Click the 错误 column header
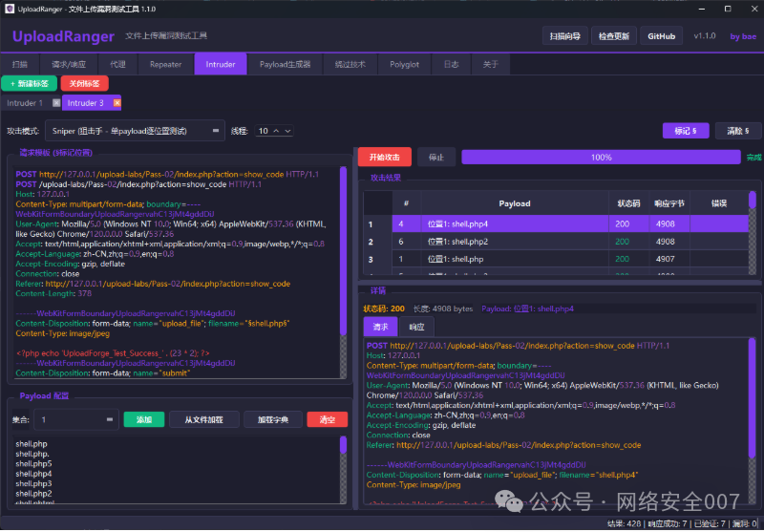This screenshot has width=764, height=532. coord(719,203)
